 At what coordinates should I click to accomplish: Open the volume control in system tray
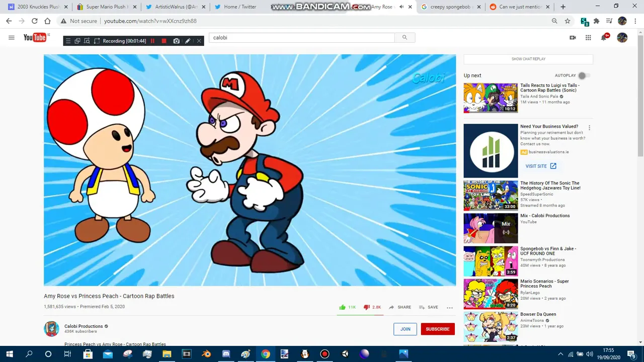click(590, 354)
